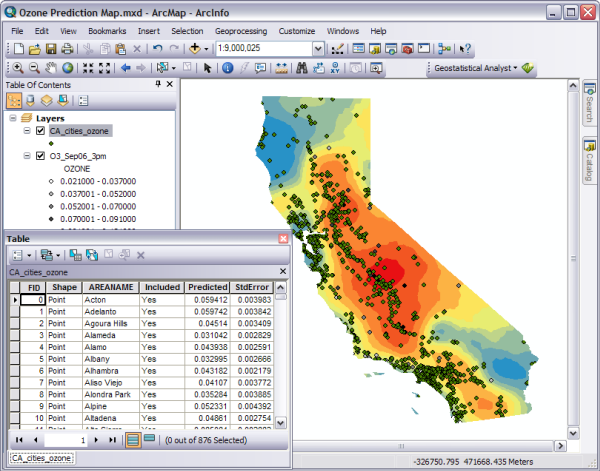
Task: Select row header for Alameda record
Action: click(15, 336)
